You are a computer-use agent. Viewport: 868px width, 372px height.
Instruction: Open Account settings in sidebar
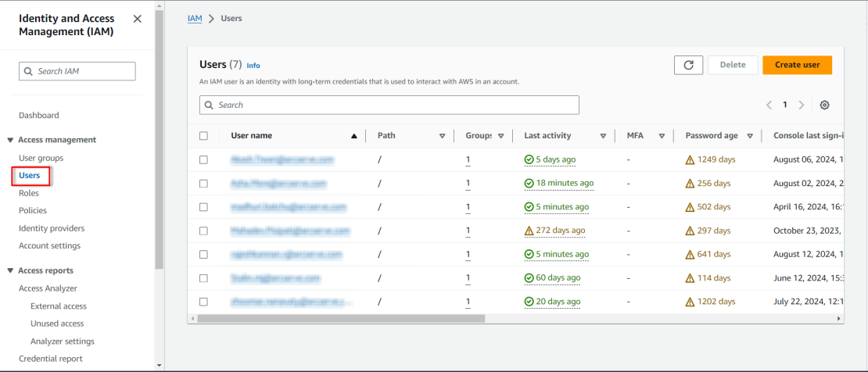[49, 245]
